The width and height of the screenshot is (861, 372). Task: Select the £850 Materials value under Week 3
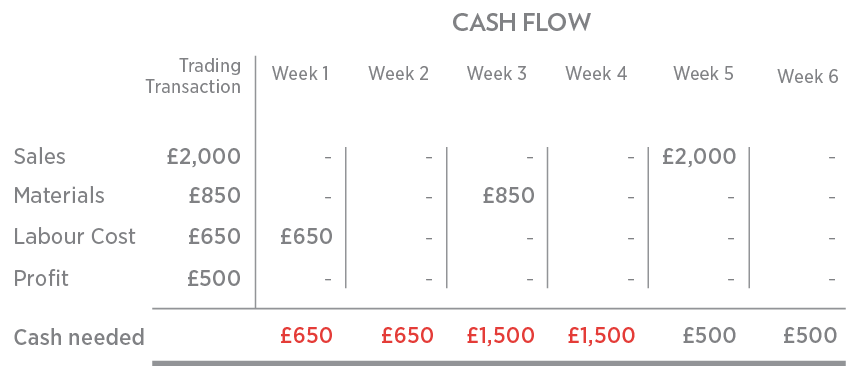coord(508,196)
